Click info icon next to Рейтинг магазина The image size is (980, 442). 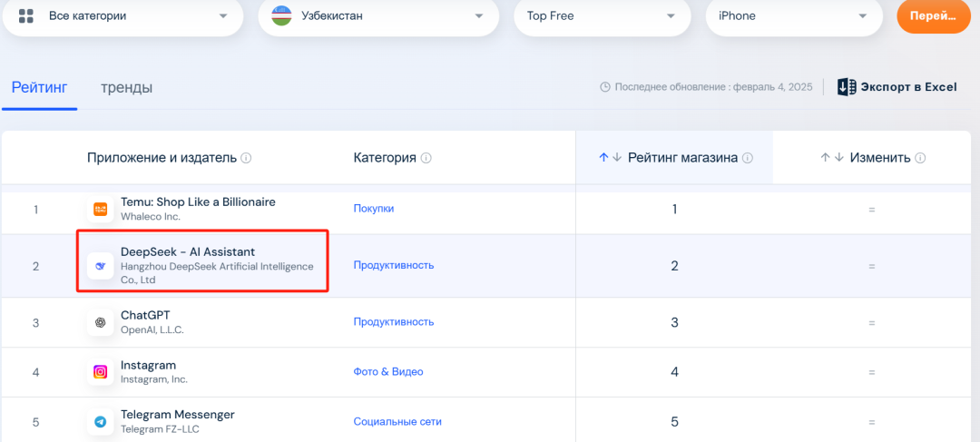click(748, 158)
